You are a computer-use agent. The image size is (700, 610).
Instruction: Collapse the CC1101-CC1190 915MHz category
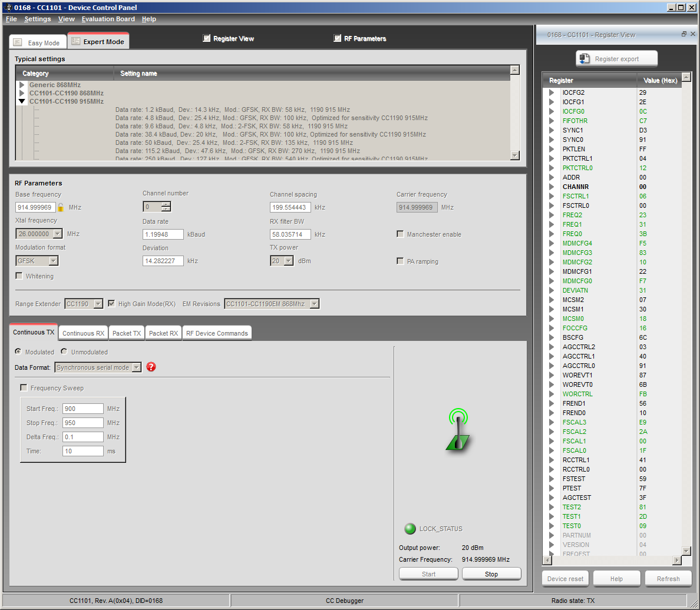pyautogui.click(x=21, y=101)
